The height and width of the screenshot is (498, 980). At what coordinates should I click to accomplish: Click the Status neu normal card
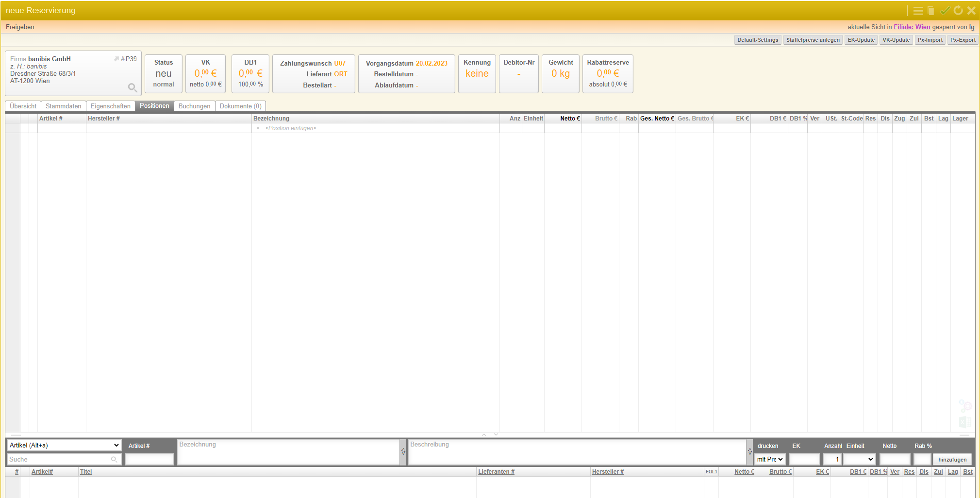pyautogui.click(x=164, y=73)
